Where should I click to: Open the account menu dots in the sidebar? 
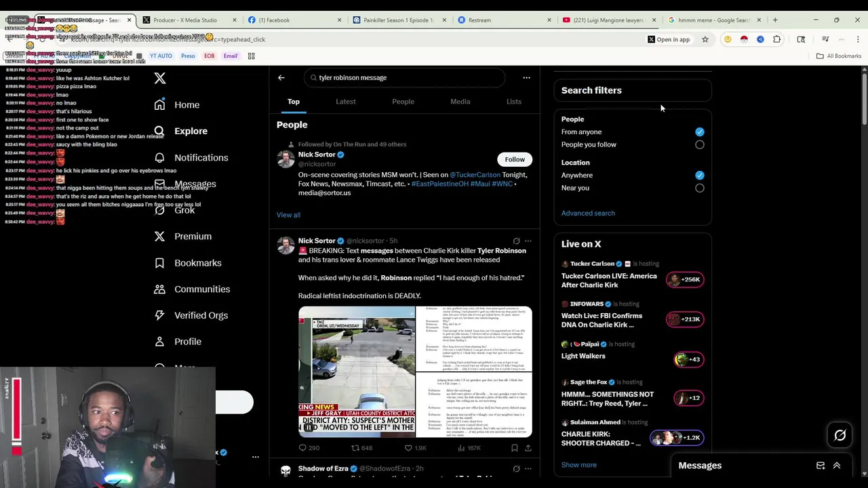[x=256, y=457]
